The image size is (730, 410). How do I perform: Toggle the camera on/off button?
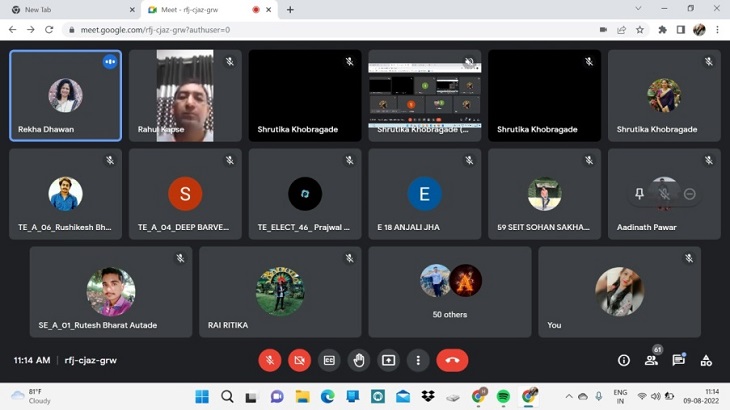click(x=299, y=360)
